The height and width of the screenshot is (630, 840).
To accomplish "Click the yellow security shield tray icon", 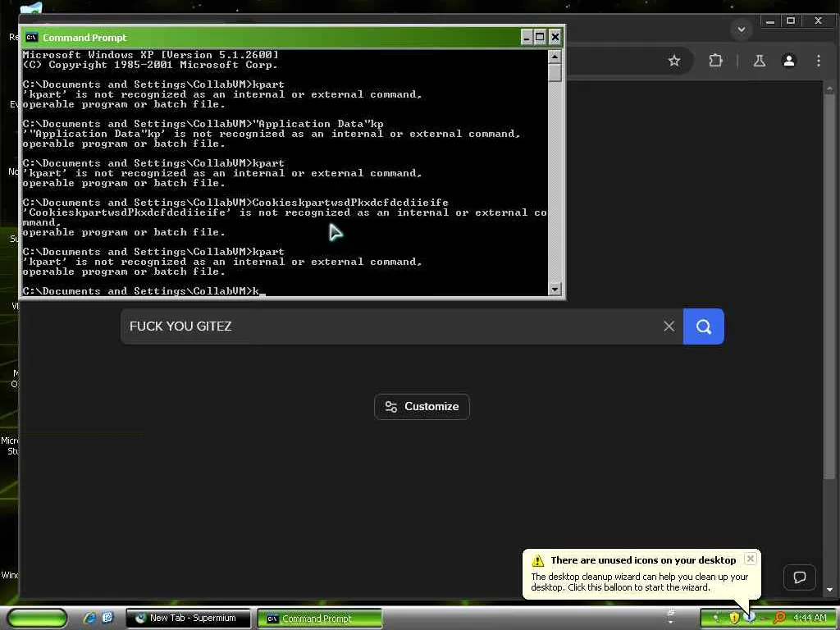I will (734, 618).
